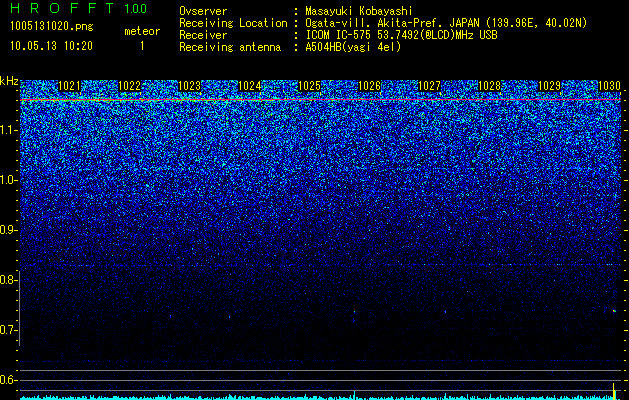Click the 'meteor' count label
Screen dimensions: 629x400
point(142,31)
